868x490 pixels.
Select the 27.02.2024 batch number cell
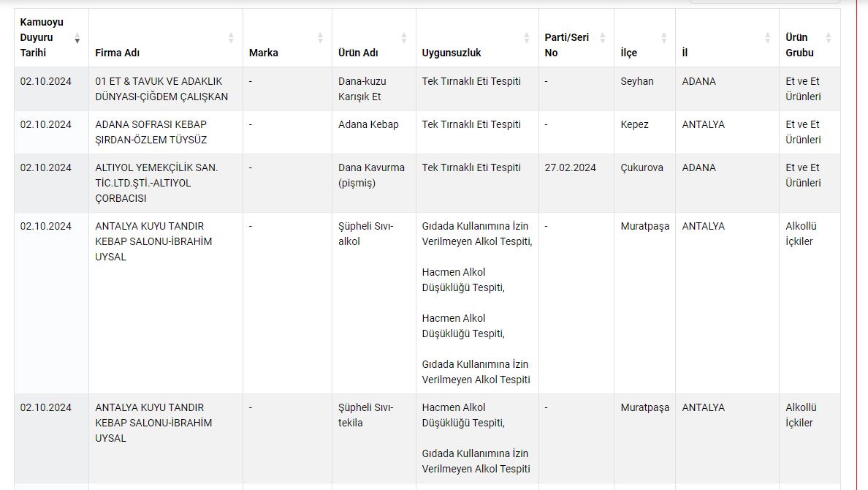tap(570, 167)
